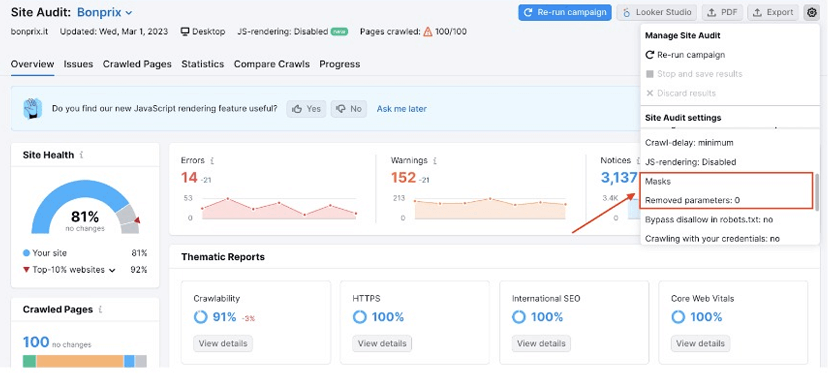Click the Ask me later link
The width and height of the screenshot is (828, 381).
click(x=401, y=109)
